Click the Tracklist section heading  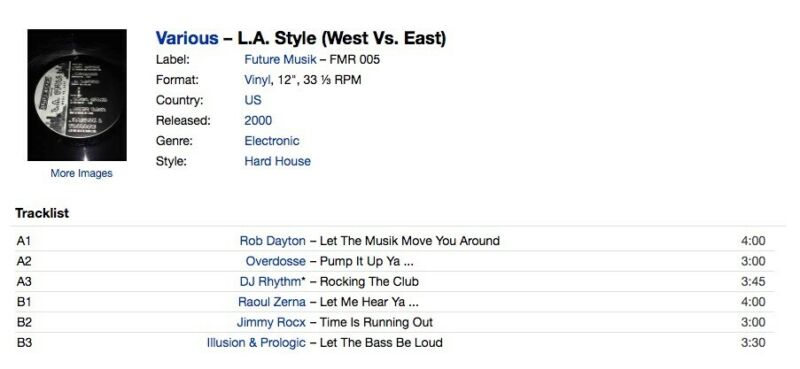(x=42, y=213)
